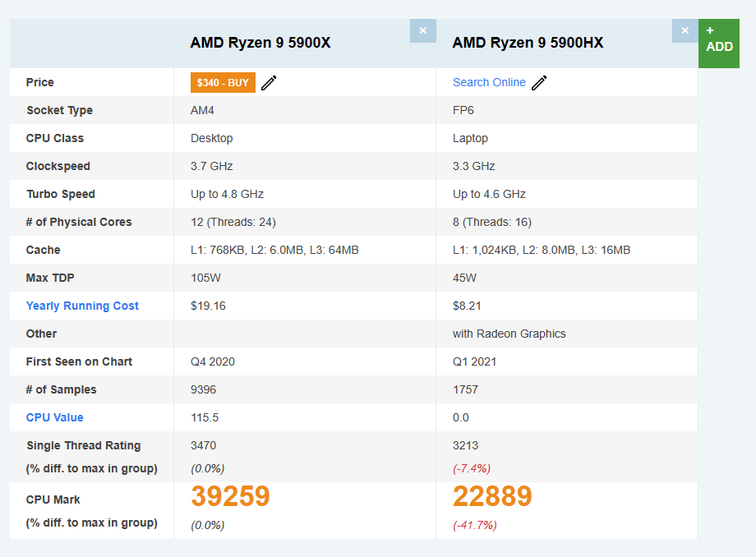Open the CPU Value link
The height and width of the screenshot is (557, 756).
click(54, 417)
